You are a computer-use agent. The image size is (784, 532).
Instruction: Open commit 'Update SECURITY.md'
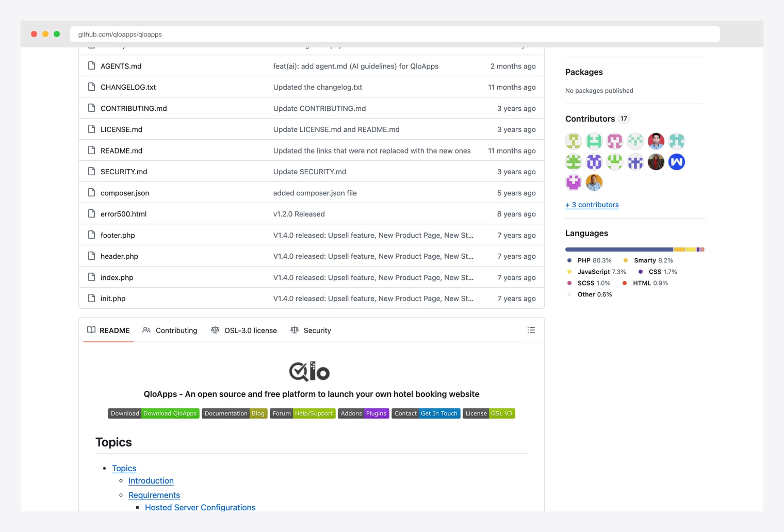tap(309, 172)
